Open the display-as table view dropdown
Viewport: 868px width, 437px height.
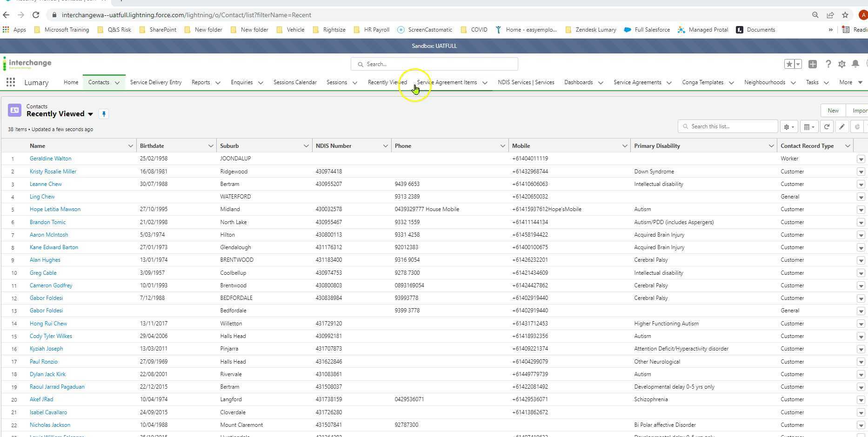(809, 126)
